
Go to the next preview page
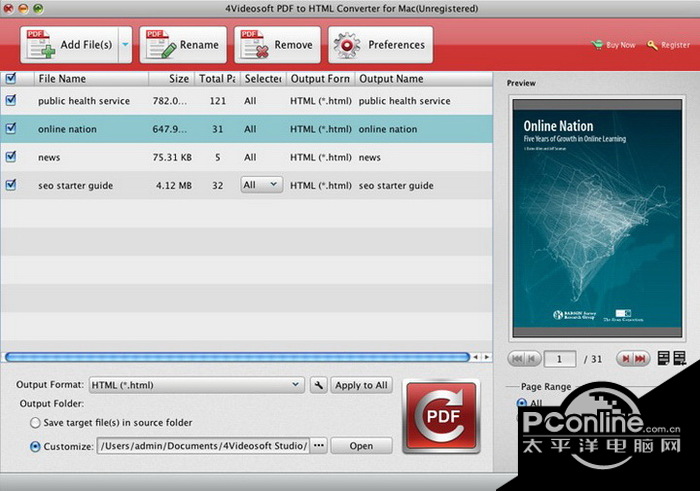(x=625, y=358)
